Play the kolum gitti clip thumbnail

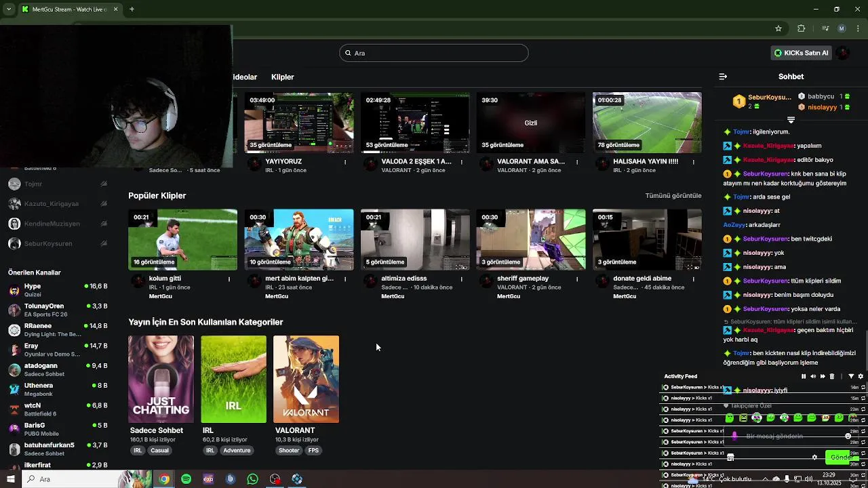coord(182,239)
